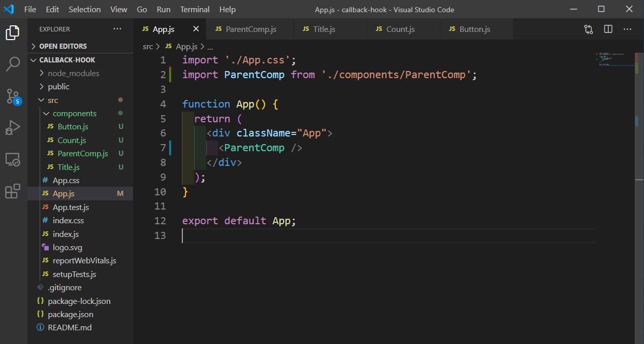The image size is (644, 344).
Task: Open index.css in the file tree
Action: (x=80, y=220)
